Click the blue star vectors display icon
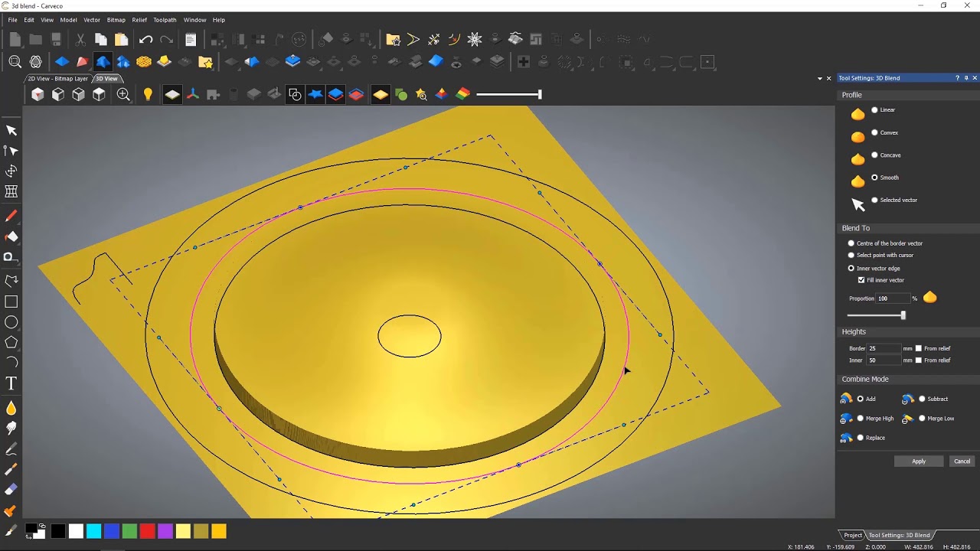The image size is (980, 551). (x=315, y=94)
